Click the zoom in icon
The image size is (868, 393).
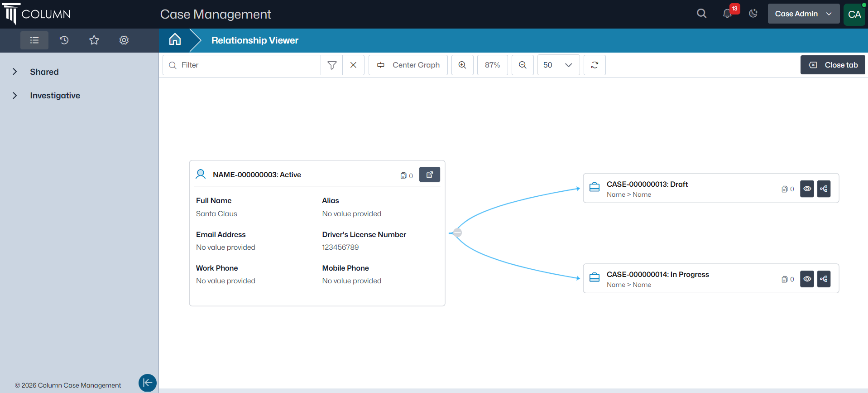click(x=462, y=65)
